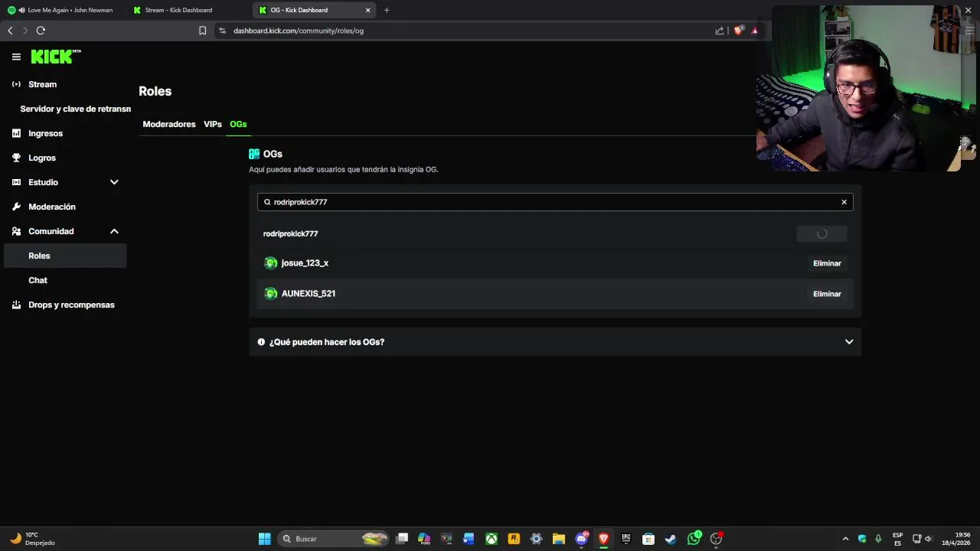Collapse the Comunidad submenu chevron
This screenshot has width=980, height=551.
(114, 231)
